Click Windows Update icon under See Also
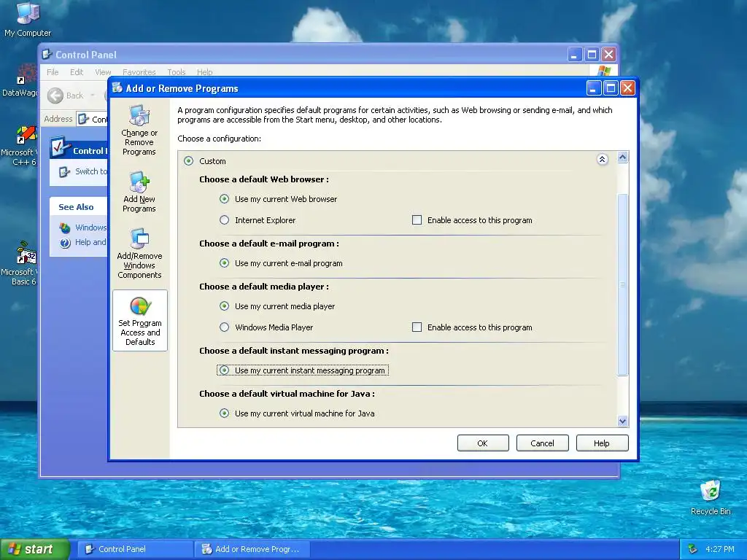The image size is (747, 560). [x=65, y=227]
